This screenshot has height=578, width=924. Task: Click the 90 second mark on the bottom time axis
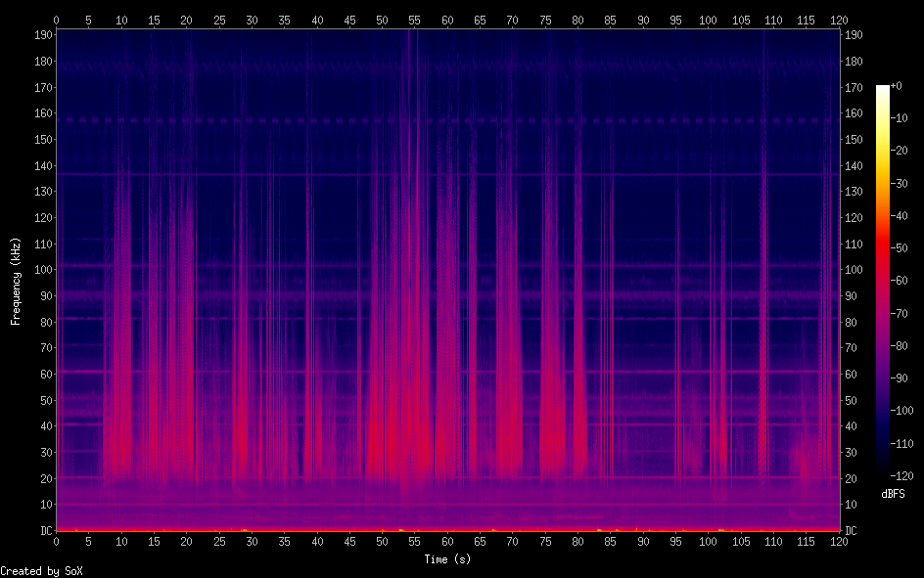pos(643,541)
